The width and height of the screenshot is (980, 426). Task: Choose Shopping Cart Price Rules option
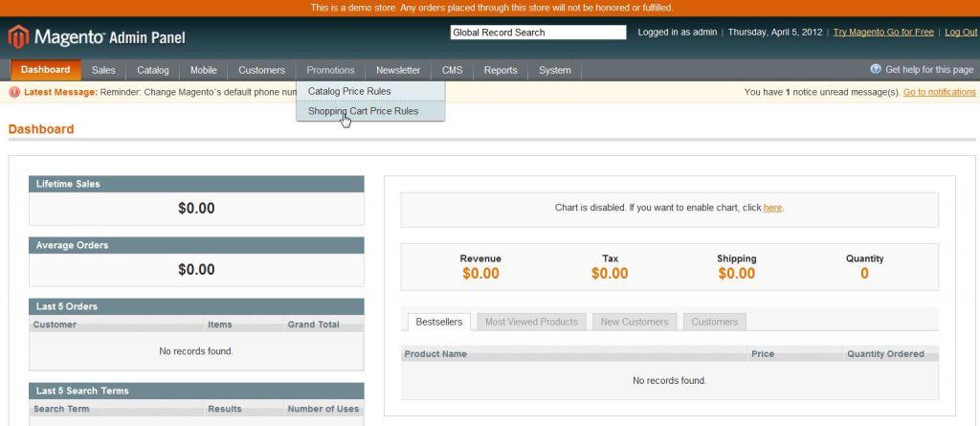point(363,111)
